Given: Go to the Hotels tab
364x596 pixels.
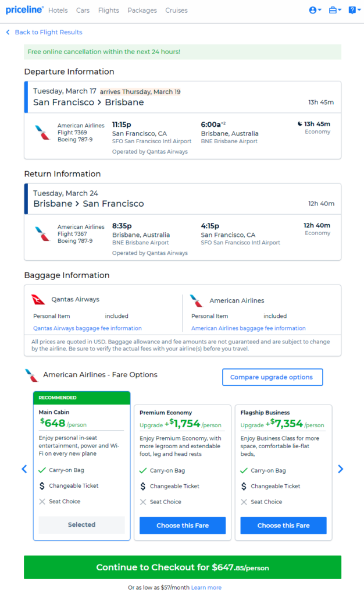Looking at the screenshot, I should pos(58,10).
